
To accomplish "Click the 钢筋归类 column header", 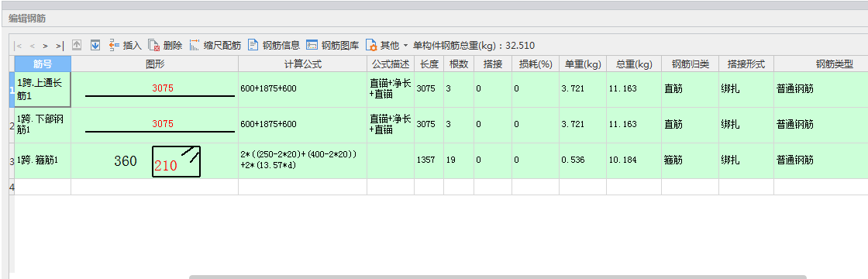I will [691, 64].
